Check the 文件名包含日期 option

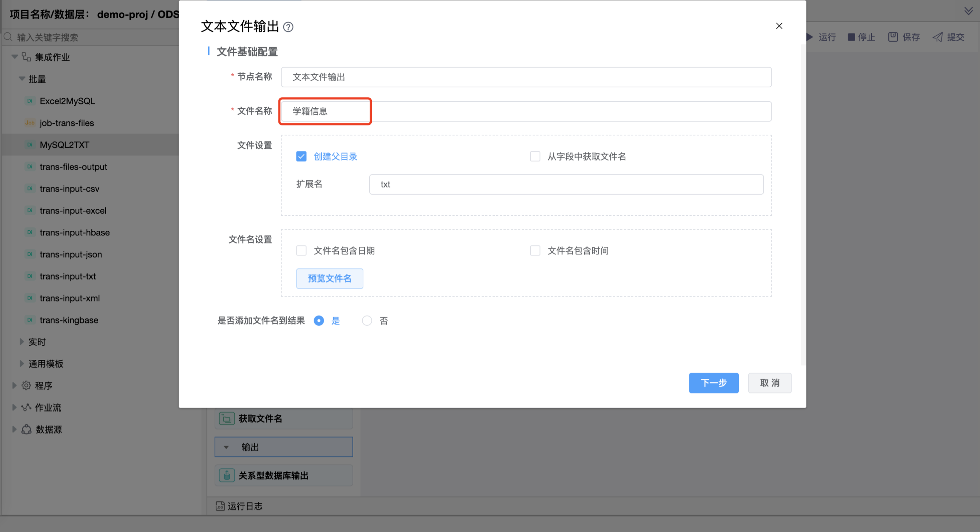[x=301, y=250]
